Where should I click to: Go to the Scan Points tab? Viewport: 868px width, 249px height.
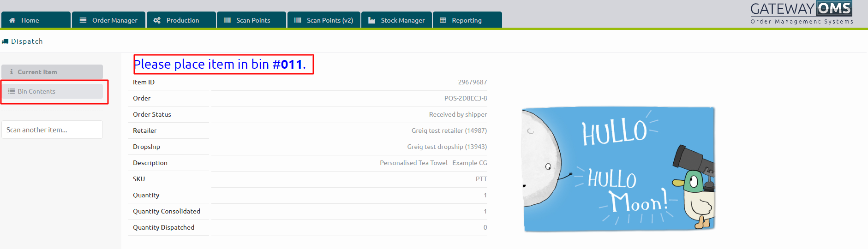click(x=251, y=20)
